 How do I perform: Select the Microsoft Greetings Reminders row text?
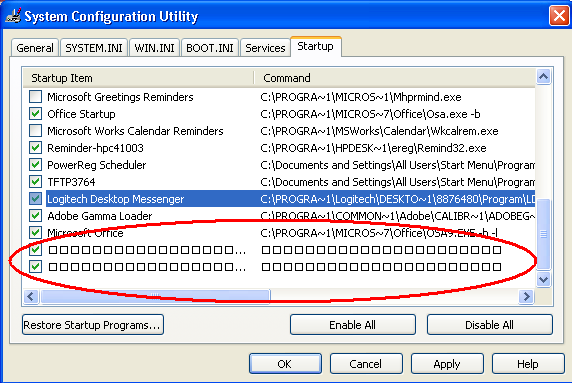click(120, 97)
